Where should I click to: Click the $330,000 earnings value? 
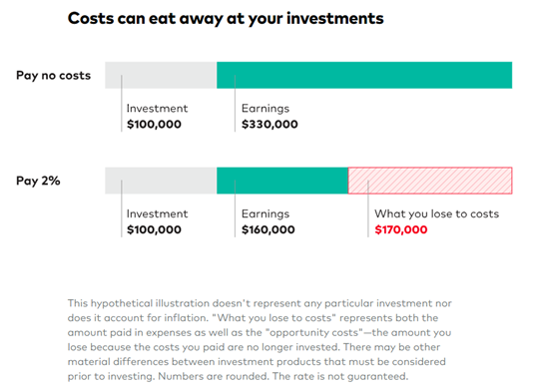(269, 125)
